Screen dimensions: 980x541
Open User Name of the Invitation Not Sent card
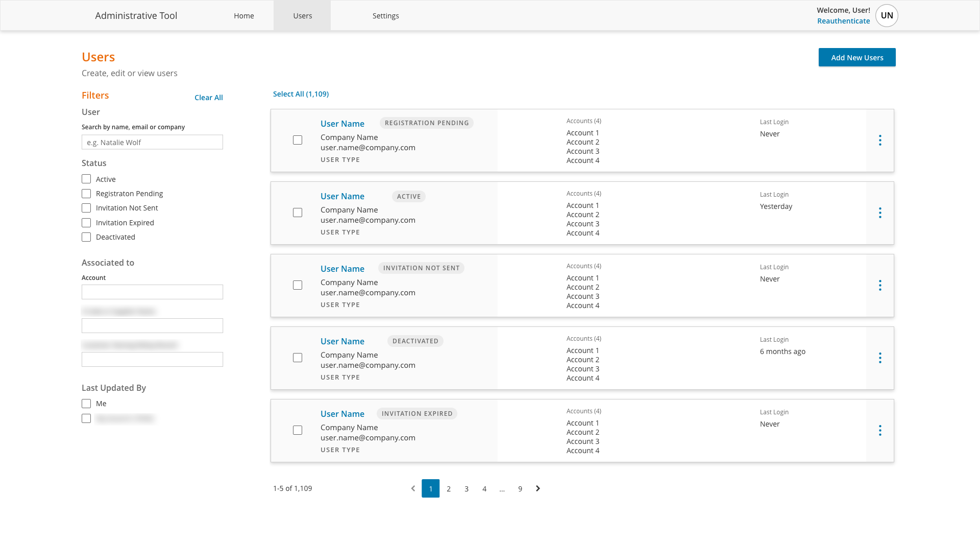click(342, 269)
